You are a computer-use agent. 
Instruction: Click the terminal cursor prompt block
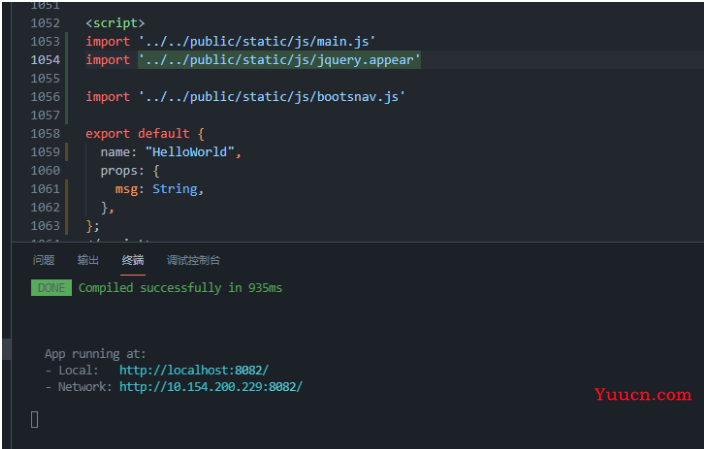35,419
